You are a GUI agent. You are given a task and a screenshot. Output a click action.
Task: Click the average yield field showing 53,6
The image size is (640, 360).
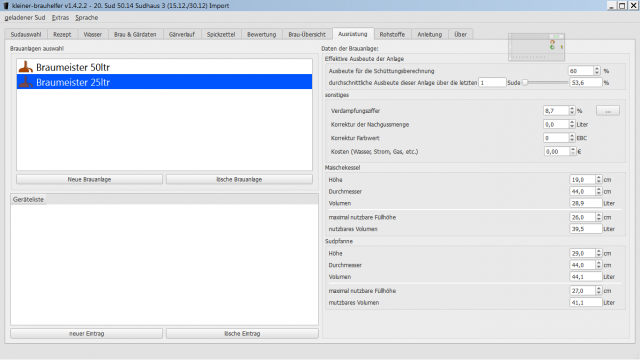[x=586, y=82]
